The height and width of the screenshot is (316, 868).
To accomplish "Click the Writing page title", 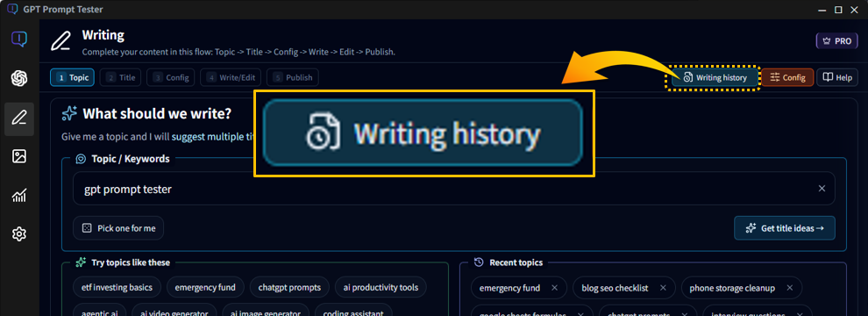I will coord(103,35).
